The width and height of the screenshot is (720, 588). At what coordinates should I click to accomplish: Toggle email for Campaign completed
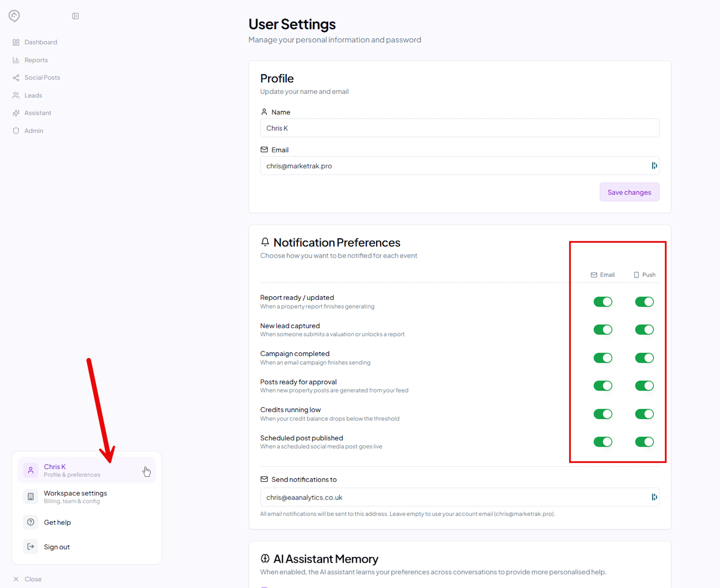point(602,358)
